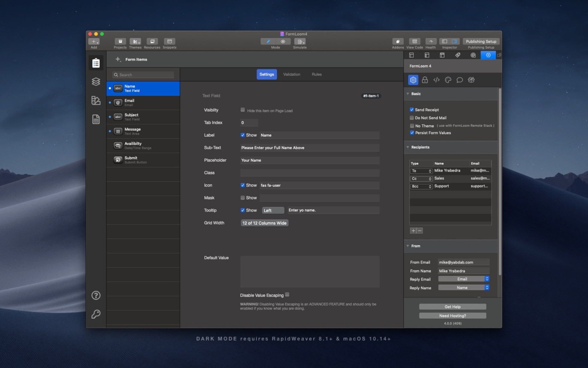Open Snippets from the toolbar
588x368 pixels.
[x=169, y=42]
